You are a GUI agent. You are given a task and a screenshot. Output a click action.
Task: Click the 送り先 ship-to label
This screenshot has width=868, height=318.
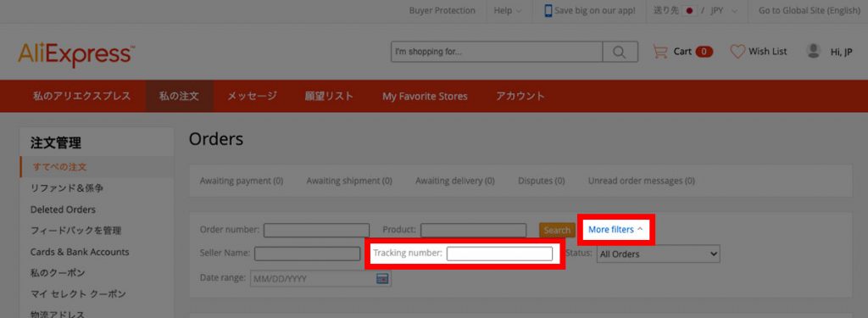tap(666, 10)
